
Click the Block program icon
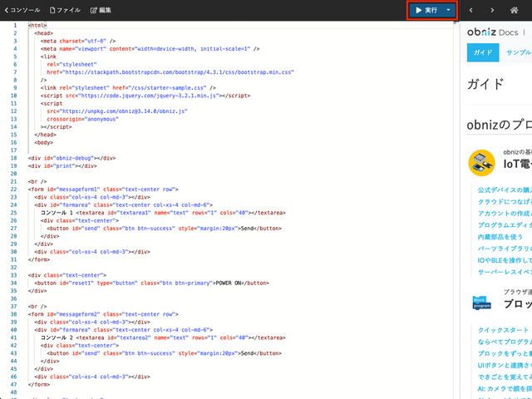481,303
